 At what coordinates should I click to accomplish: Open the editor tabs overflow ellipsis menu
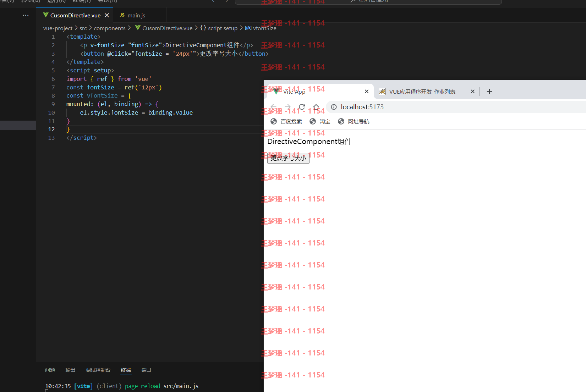point(26,15)
